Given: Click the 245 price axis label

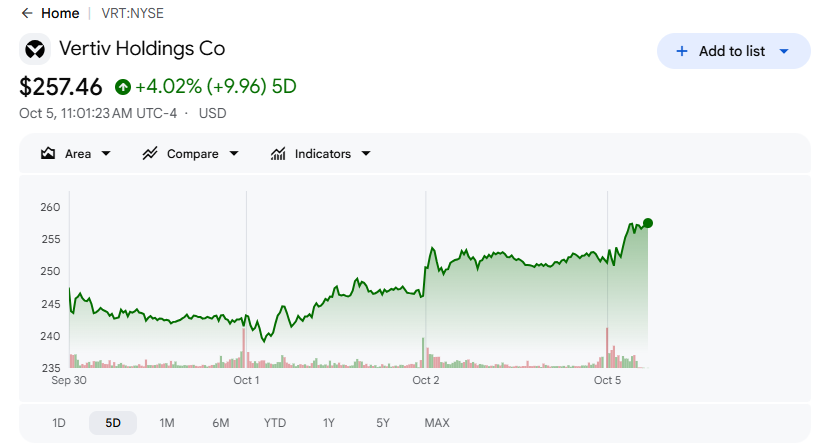Looking at the screenshot, I should [x=50, y=304].
